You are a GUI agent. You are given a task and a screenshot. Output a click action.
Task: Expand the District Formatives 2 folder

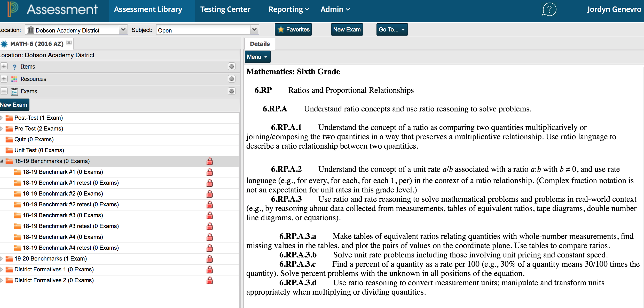pos(1,280)
